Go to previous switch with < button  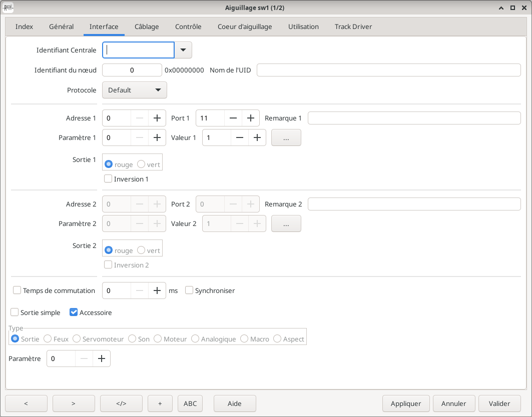point(26,403)
